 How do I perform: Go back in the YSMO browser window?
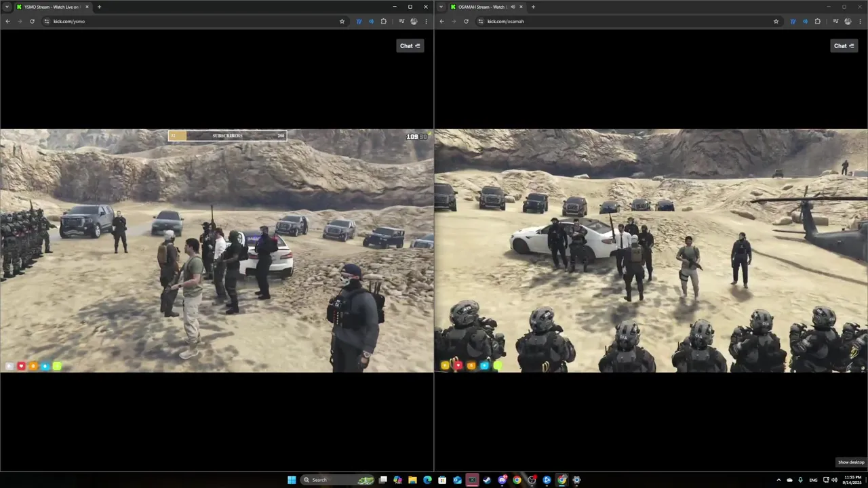click(x=7, y=21)
